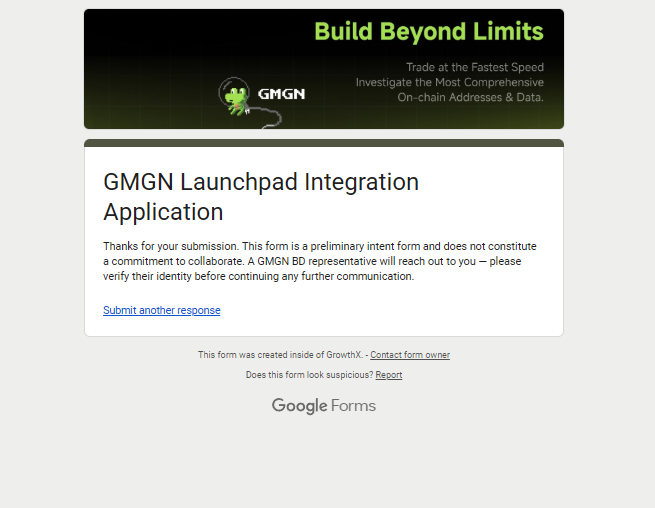Click the Build Beyond Limits banner heading
Image resolution: width=655 pixels, height=508 pixels.
click(x=429, y=32)
